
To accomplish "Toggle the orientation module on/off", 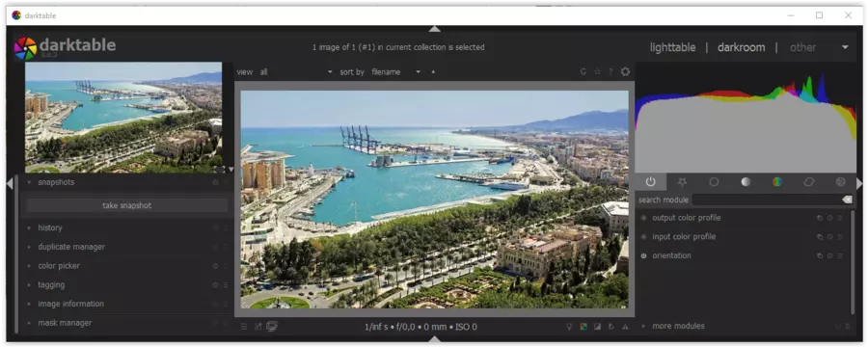I will [x=643, y=255].
